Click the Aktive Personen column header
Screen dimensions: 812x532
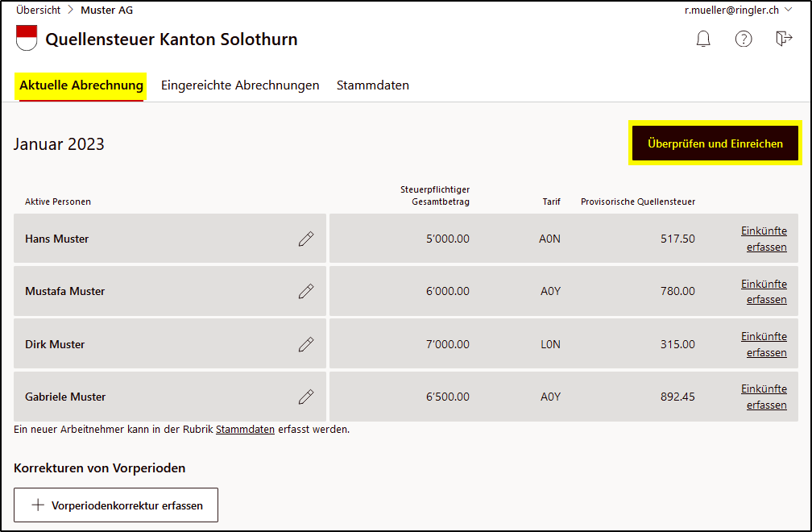[58, 202]
